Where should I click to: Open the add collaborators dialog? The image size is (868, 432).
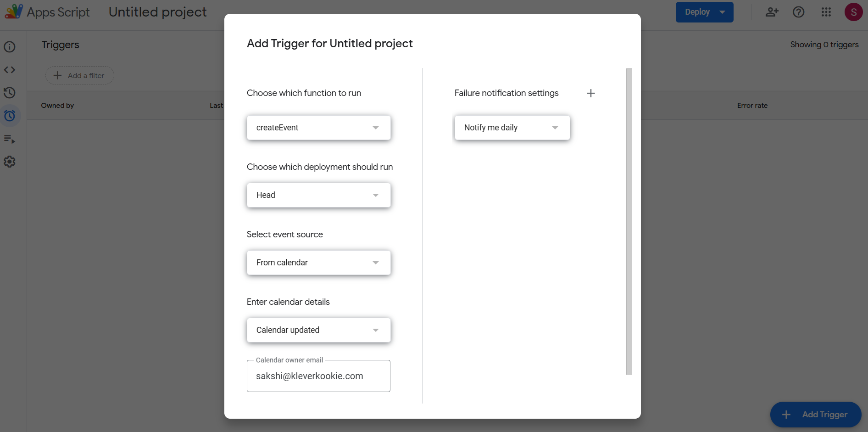pyautogui.click(x=772, y=12)
